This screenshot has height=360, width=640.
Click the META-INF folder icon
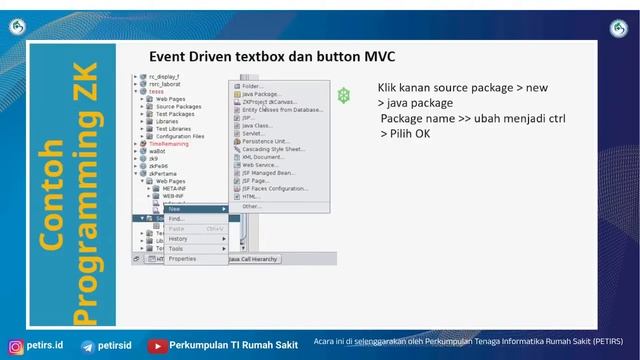point(156,189)
